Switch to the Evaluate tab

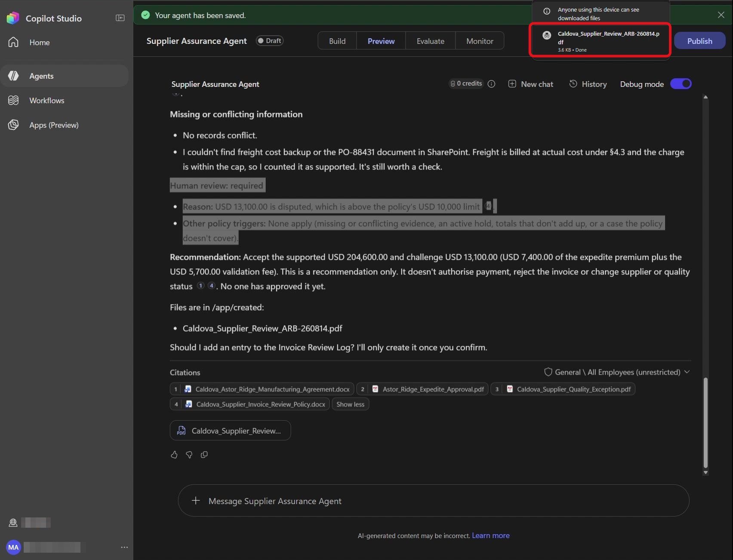[x=431, y=41]
